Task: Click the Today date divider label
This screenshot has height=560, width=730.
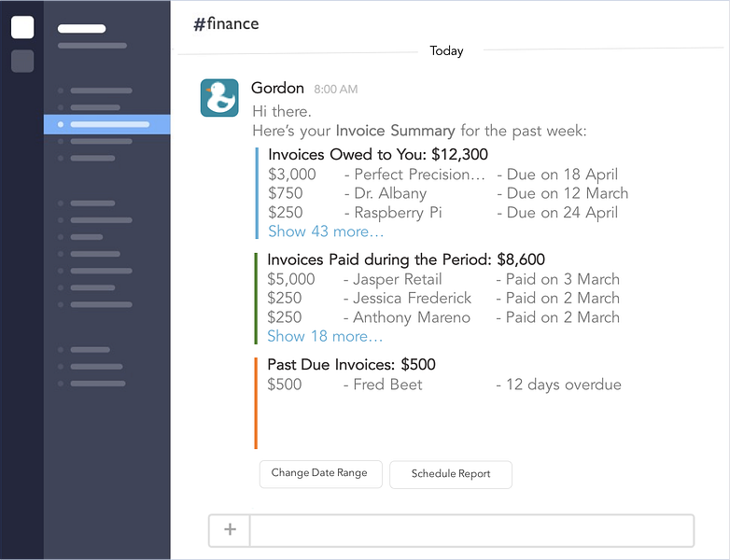Action: [x=446, y=50]
